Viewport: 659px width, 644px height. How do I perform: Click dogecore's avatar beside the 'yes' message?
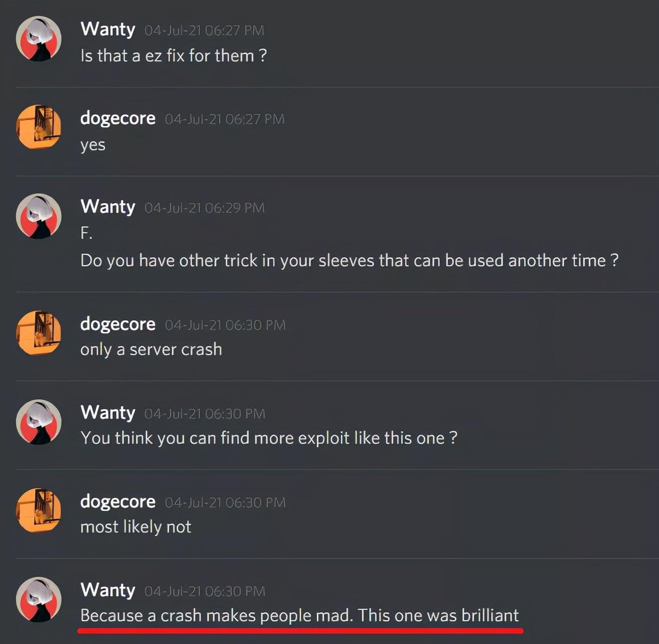point(39,127)
